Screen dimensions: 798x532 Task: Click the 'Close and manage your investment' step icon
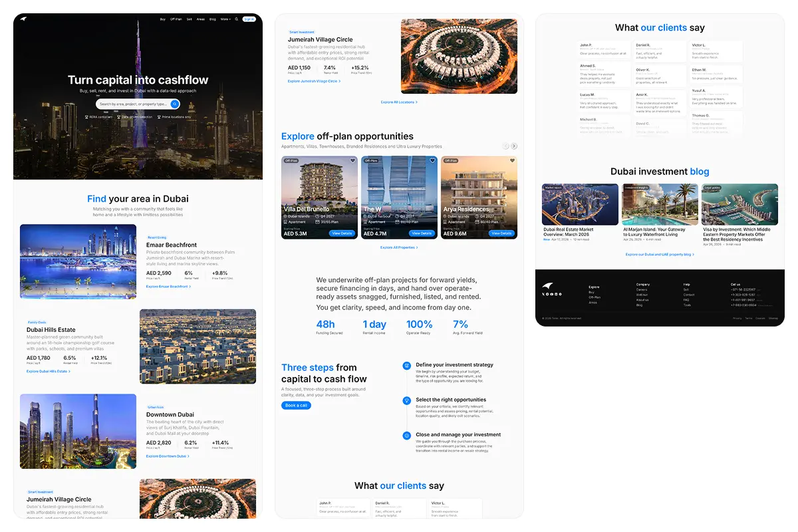coord(407,435)
